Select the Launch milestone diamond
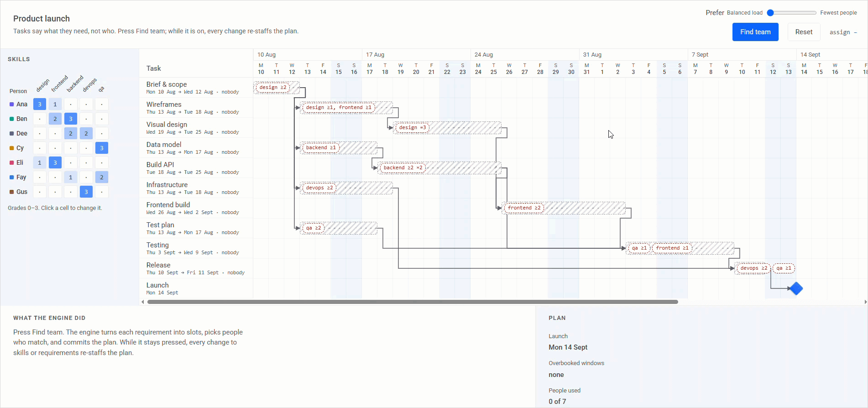868x408 pixels. (x=796, y=288)
